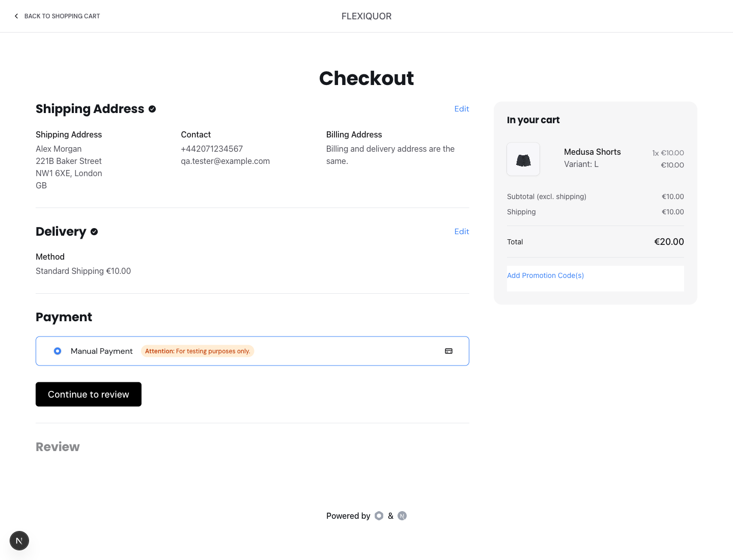The image size is (733, 560).
Task: Expand Add Promotion Code(s)
Action: tap(545, 275)
